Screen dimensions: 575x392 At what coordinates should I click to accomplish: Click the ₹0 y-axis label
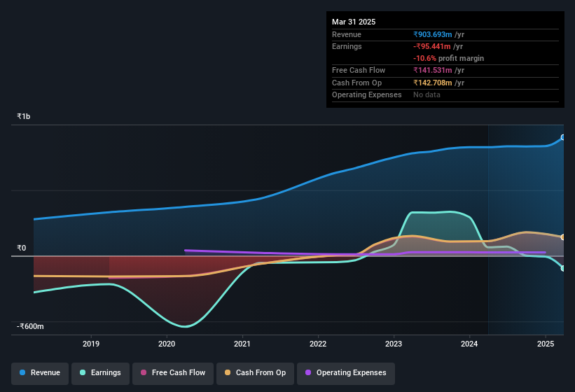(21, 248)
